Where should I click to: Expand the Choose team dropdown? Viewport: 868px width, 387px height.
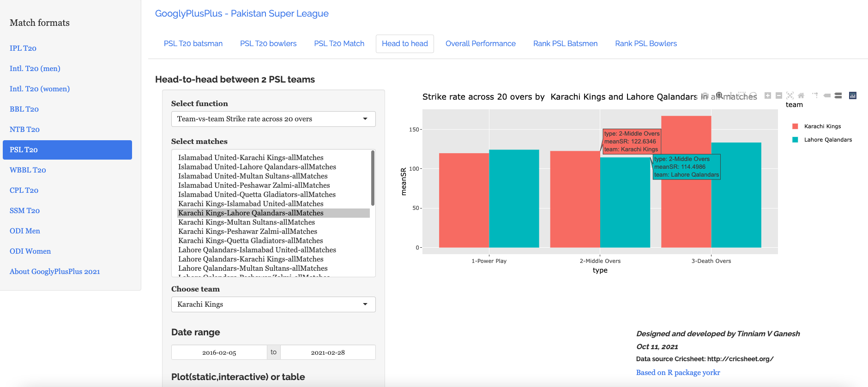[x=273, y=304]
